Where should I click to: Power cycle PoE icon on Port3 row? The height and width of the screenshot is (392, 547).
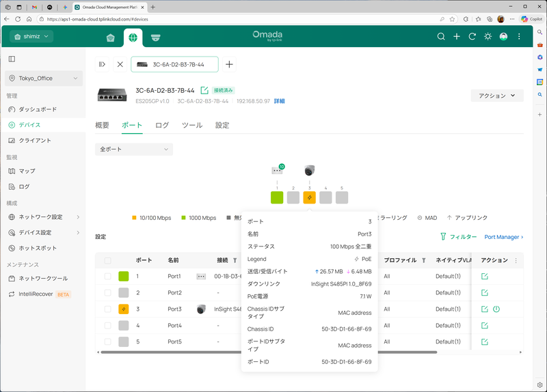[x=496, y=309]
